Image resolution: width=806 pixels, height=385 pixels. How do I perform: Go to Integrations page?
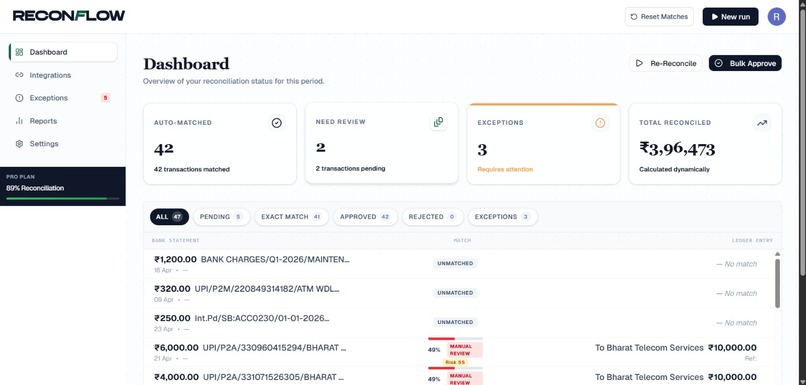point(63,75)
